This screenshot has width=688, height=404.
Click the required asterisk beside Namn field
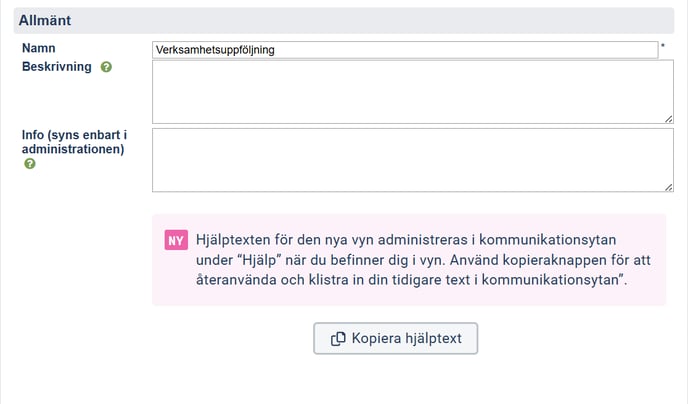(x=662, y=48)
